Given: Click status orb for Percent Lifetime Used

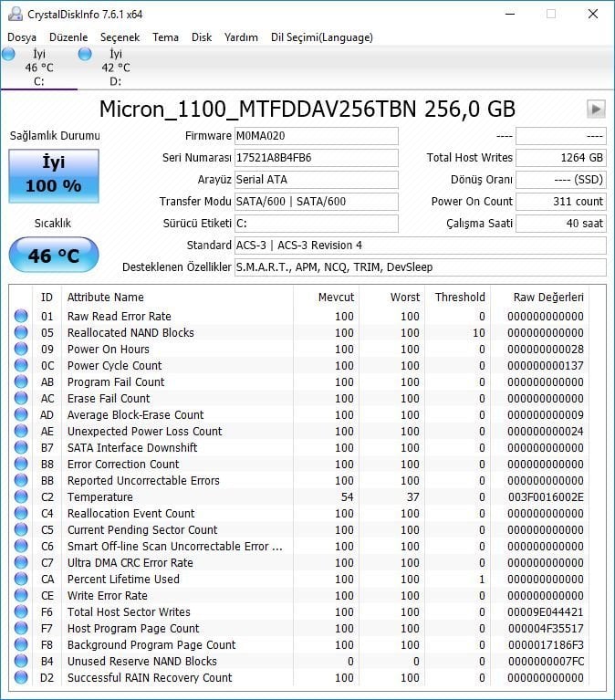Looking at the screenshot, I should click(21, 579).
